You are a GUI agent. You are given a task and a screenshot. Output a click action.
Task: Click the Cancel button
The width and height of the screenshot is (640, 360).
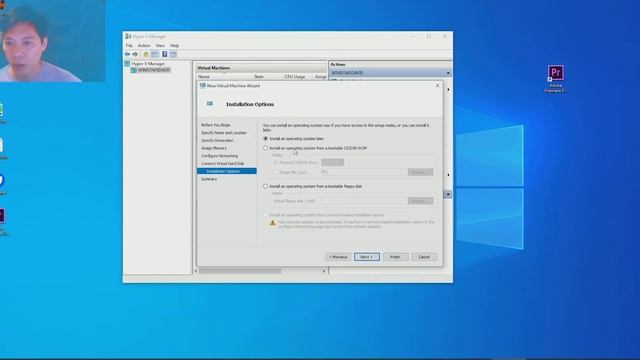click(x=424, y=257)
